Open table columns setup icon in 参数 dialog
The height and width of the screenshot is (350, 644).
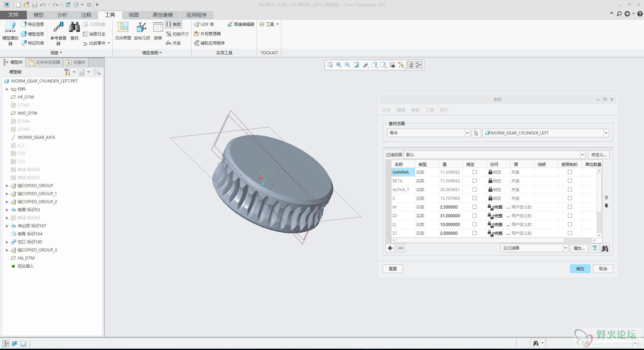tap(594, 248)
